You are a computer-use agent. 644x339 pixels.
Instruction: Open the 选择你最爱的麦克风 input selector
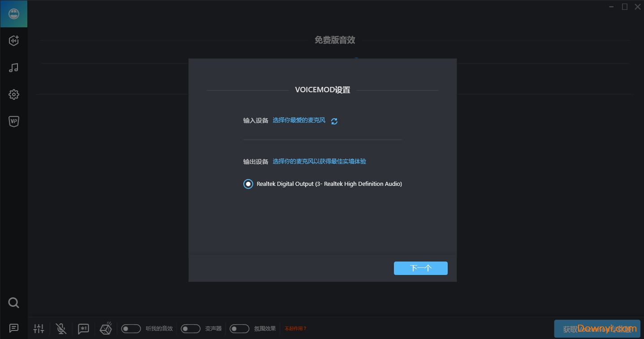pyautogui.click(x=299, y=120)
